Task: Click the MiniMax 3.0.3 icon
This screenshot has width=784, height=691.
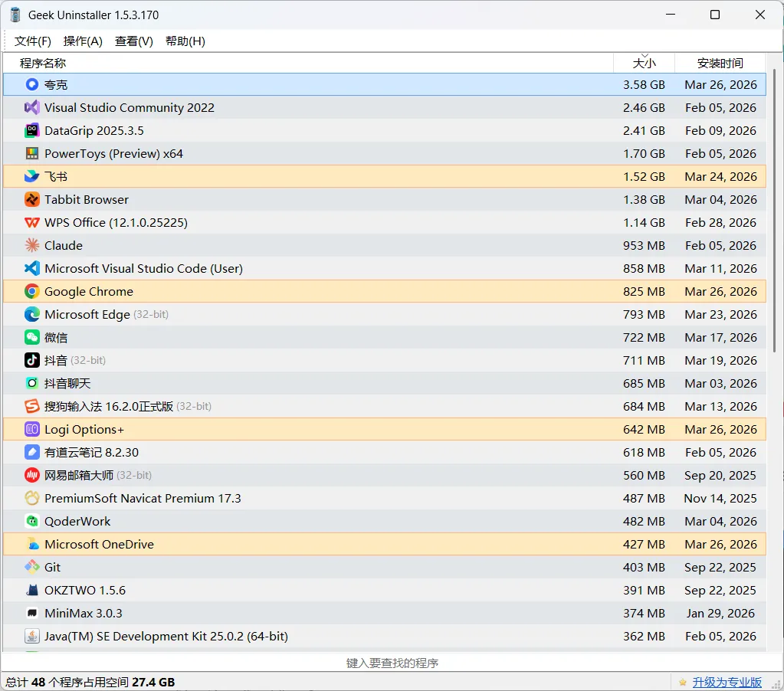Action: pyautogui.click(x=32, y=613)
